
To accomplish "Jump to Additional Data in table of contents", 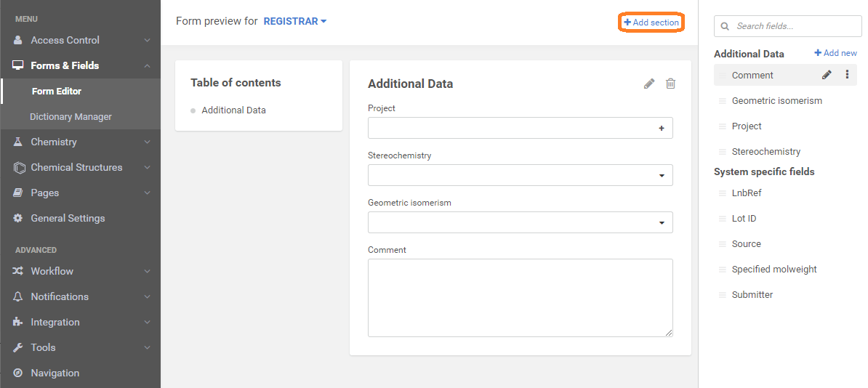I will [x=233, y=110].
